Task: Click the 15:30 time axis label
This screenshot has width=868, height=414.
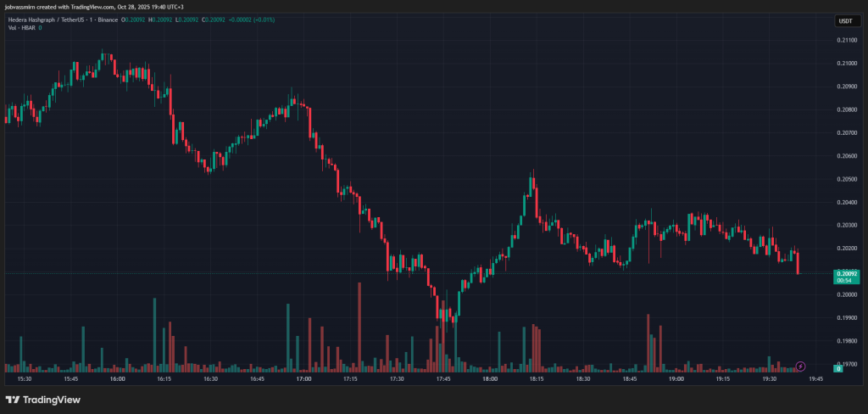Action: [25, 379]
